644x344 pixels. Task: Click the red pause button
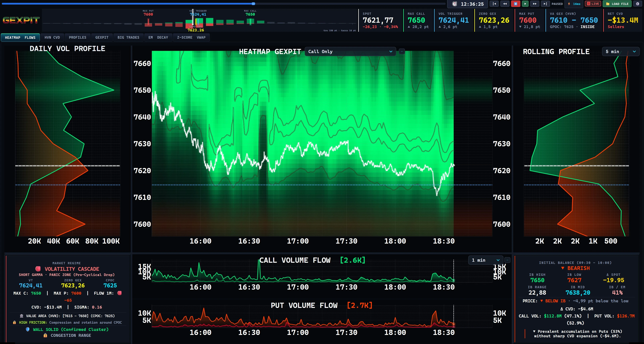(515, 4)
